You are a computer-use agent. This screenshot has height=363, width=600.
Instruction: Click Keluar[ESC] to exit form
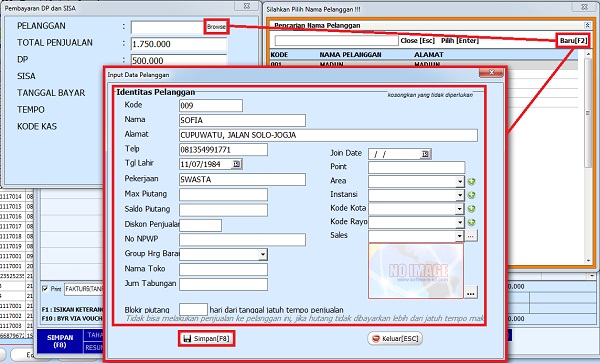coord(395,339)
